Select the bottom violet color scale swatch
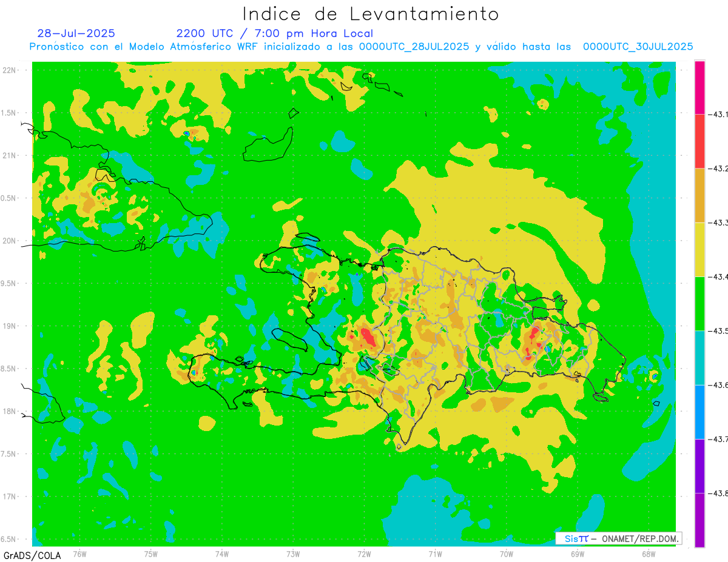Viewport: 728px width, 562px height. coord(699,520)
